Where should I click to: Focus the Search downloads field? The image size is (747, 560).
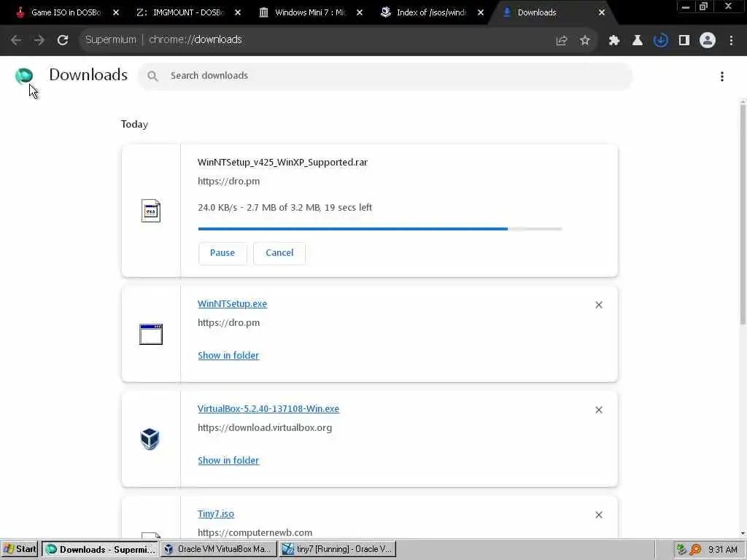[x=385, y=76]
